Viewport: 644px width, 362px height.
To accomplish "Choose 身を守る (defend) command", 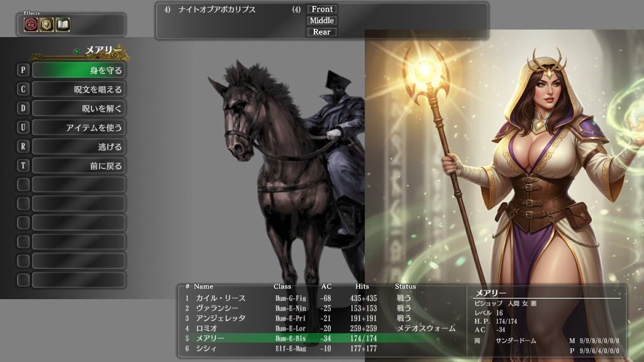I will [x=78, y=70].
